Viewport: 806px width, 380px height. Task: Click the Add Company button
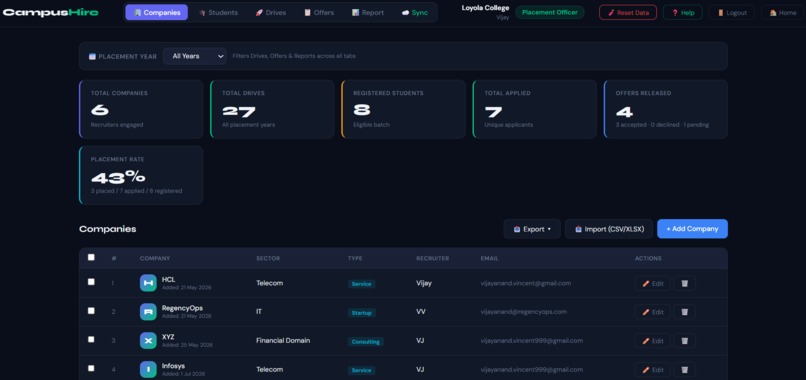tap(692, 229)
